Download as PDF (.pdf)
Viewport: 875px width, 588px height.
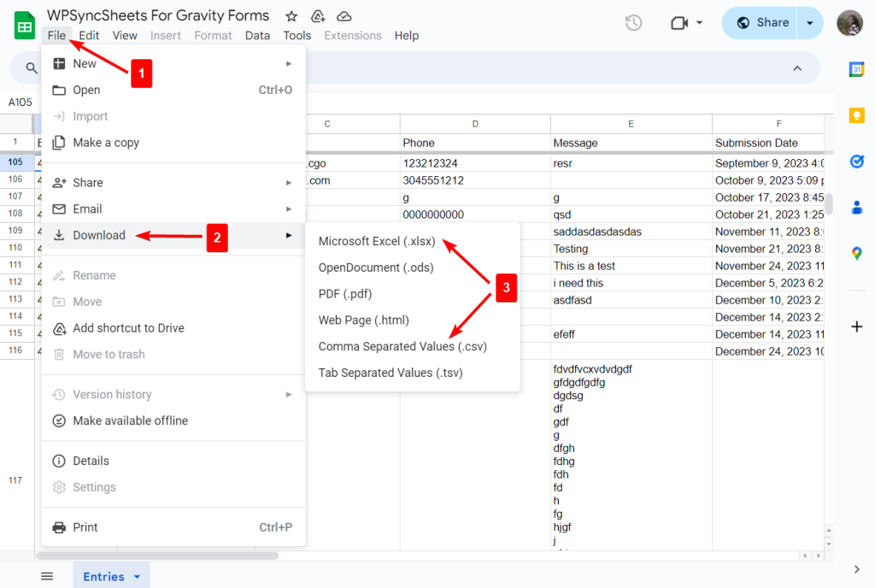(x=413, y=293)
